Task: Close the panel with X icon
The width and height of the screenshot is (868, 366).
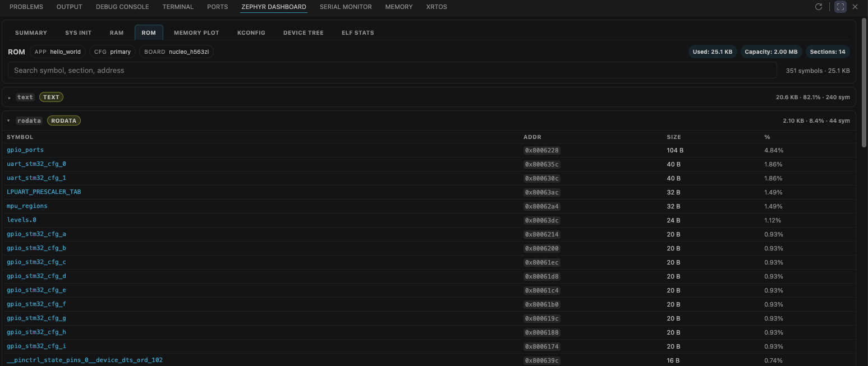Action: pyautogui.click(x=855, y=7)
